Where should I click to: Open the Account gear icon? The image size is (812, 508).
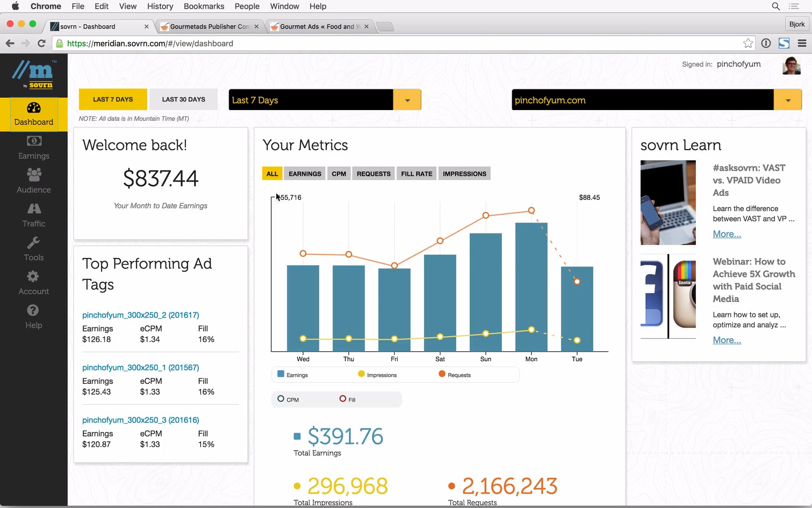pyautogui.click(x=34, y=283)
